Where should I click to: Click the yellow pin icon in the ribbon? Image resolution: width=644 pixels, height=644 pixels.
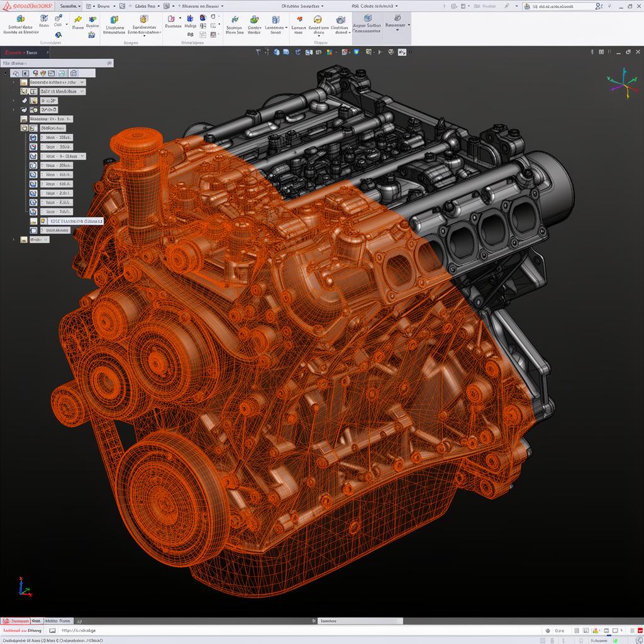pos(77,19)
